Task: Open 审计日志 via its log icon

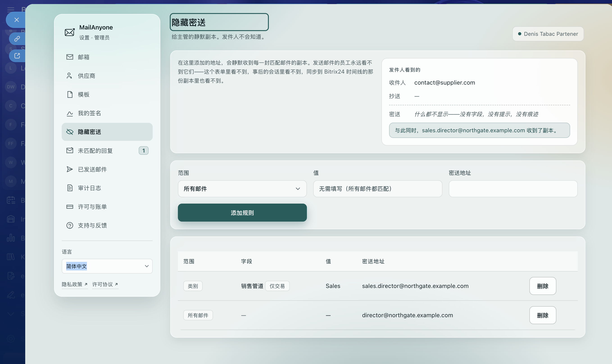Action: (70, 188)
